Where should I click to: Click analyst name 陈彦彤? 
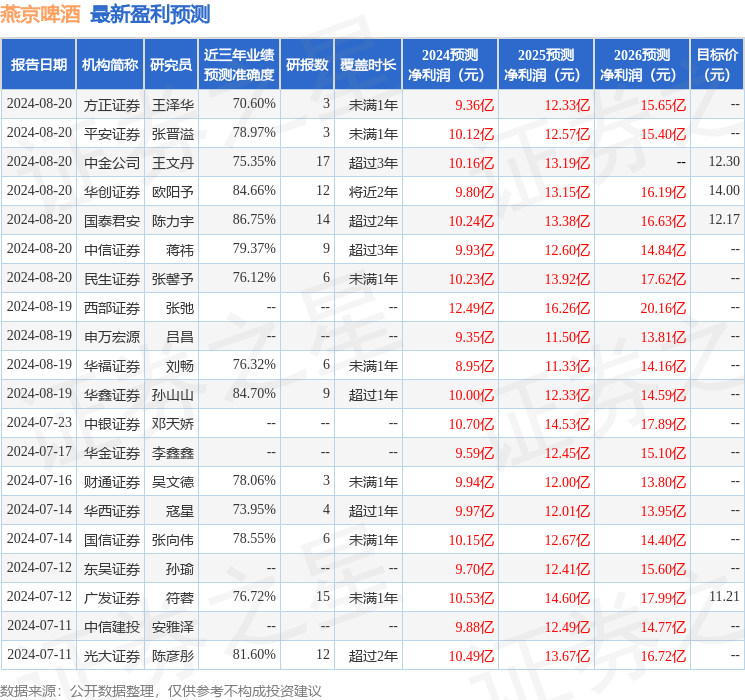173,656
